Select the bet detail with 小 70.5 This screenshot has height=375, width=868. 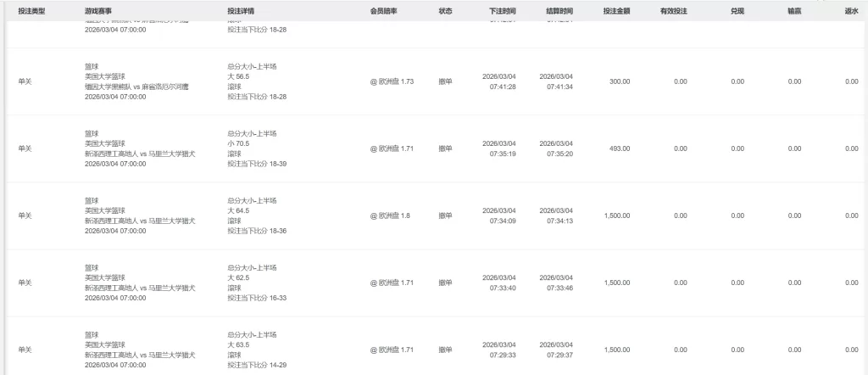click(239, 144)
